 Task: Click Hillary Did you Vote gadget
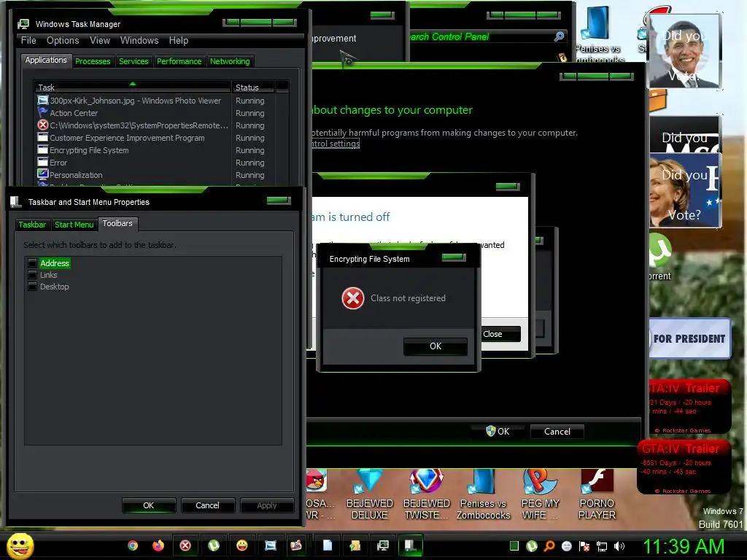[x=684, y=190]
